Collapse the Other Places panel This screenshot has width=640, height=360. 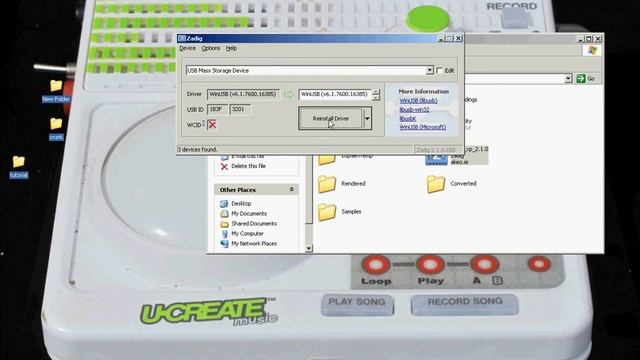[x=291, y=190]
